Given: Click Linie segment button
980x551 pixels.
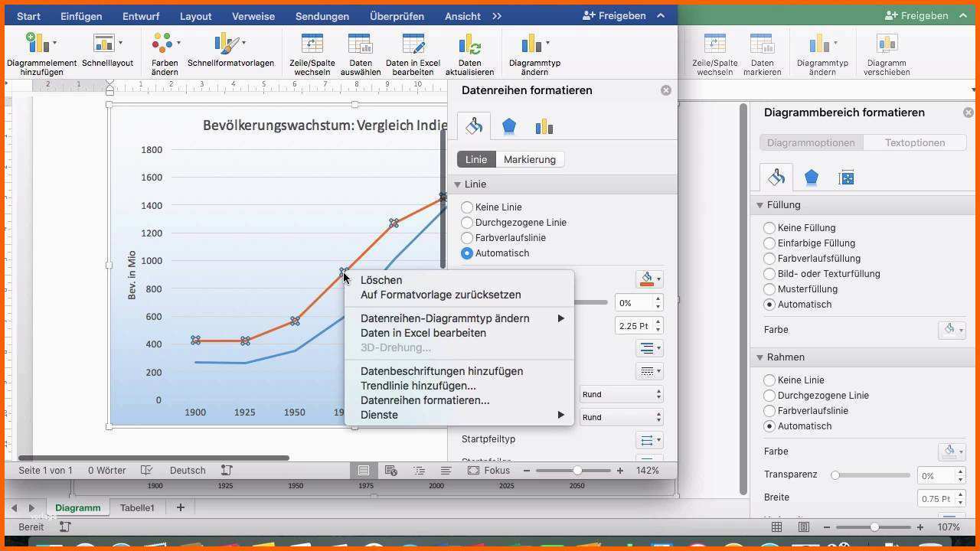Looking at the screenshot, I should click(x=476, y=159).
